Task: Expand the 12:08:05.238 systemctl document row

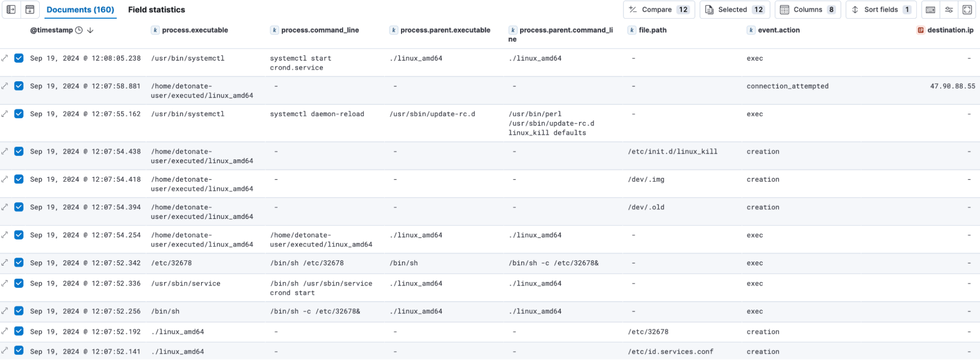Action: [x=5, y=58]
